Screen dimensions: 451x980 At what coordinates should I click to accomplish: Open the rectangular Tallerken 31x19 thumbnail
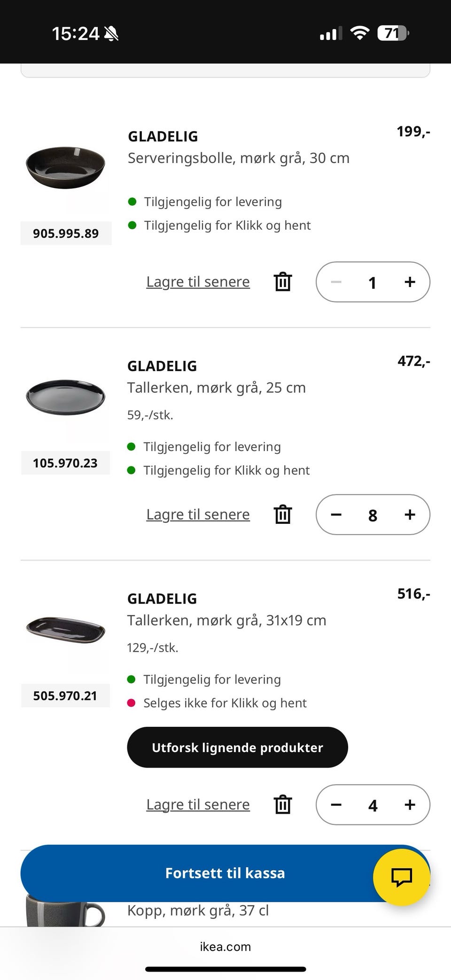[x=66, y=630]
